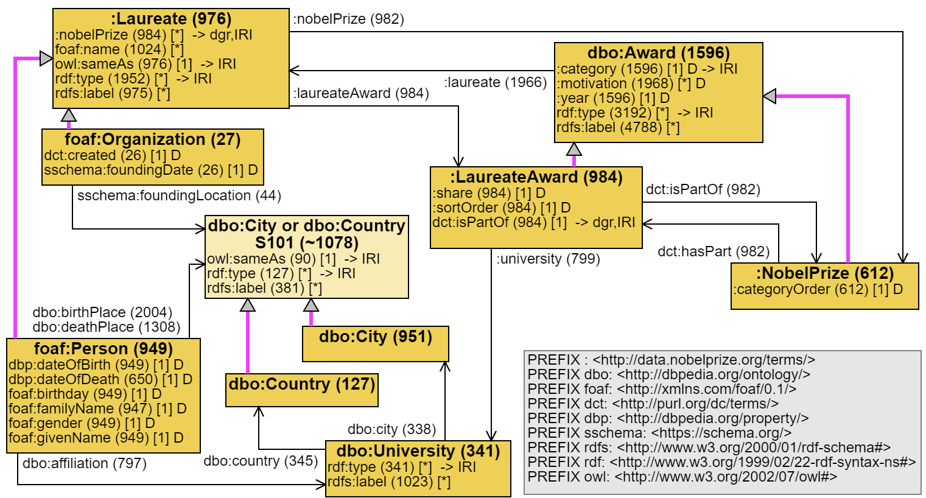Screen dimensions: 926x498
Task: Click the PREFIX foaf line in legend
Action: click(662, 389)
